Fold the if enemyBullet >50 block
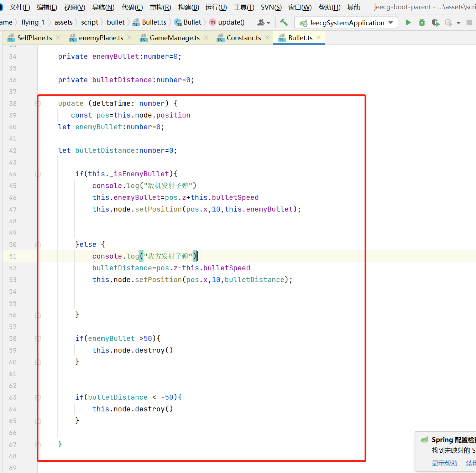The width and height of the screenshot is (476, 473). click(x=38, y=339)
